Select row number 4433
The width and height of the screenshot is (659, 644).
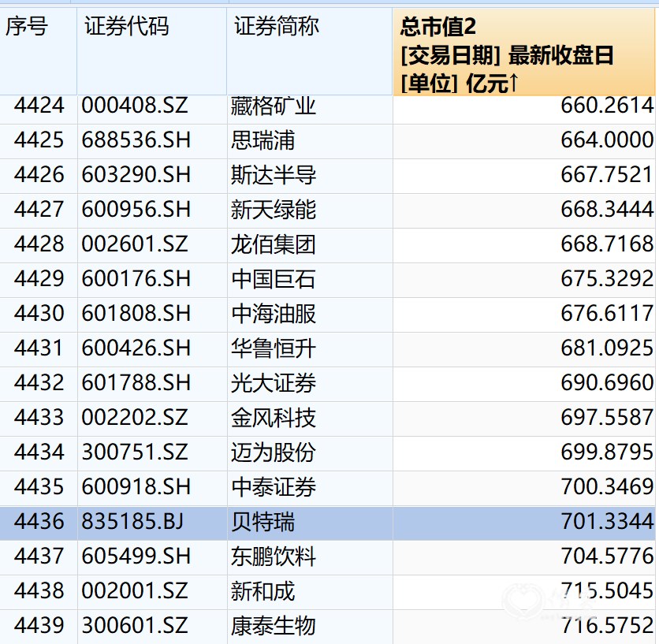39,419
